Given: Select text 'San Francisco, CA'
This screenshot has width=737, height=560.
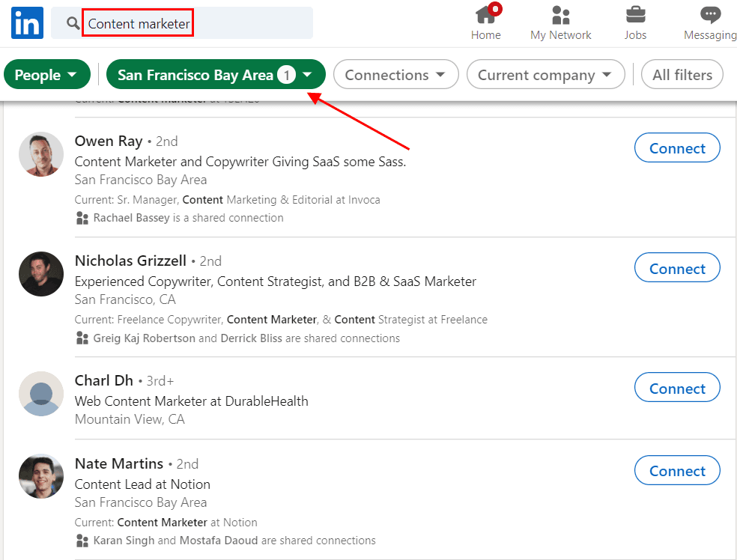Looking at the screenshot, I should click(x=125, y=299).
